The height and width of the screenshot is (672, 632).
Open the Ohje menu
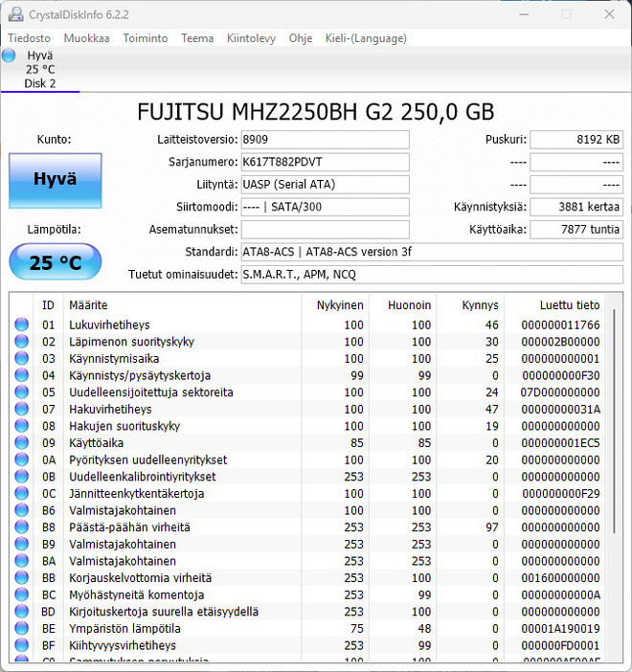point(300,38)
